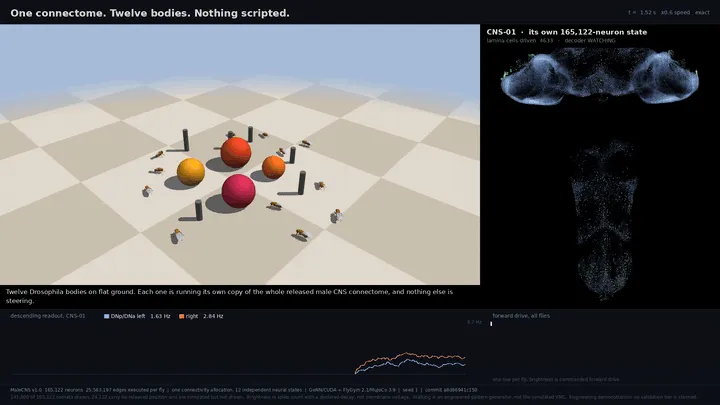Viewport: 720px width, 405px height.
Task: Click the '1.63 Hz' value
Action: pos(160,316)
